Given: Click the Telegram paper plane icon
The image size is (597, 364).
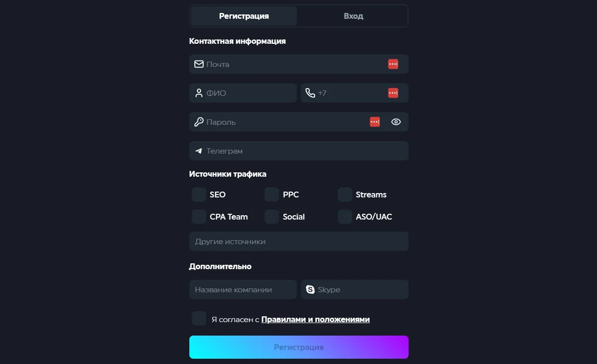Looking at the screenshot, I should 199,150.
